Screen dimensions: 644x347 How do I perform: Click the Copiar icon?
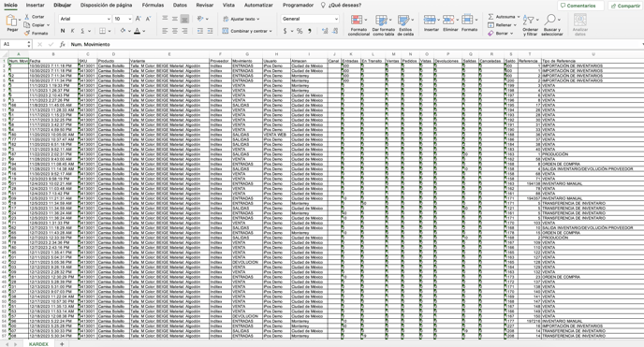[x=27, y=25]
